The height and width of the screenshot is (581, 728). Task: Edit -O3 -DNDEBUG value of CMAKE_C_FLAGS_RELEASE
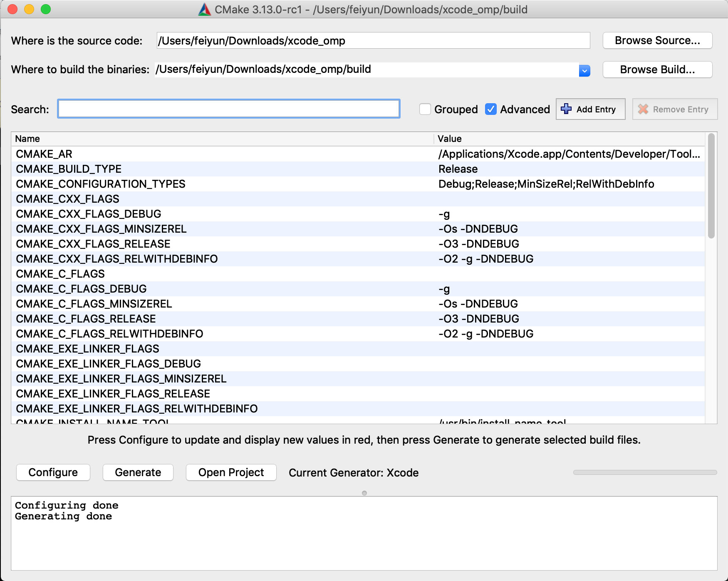click(x=479, y=319)
